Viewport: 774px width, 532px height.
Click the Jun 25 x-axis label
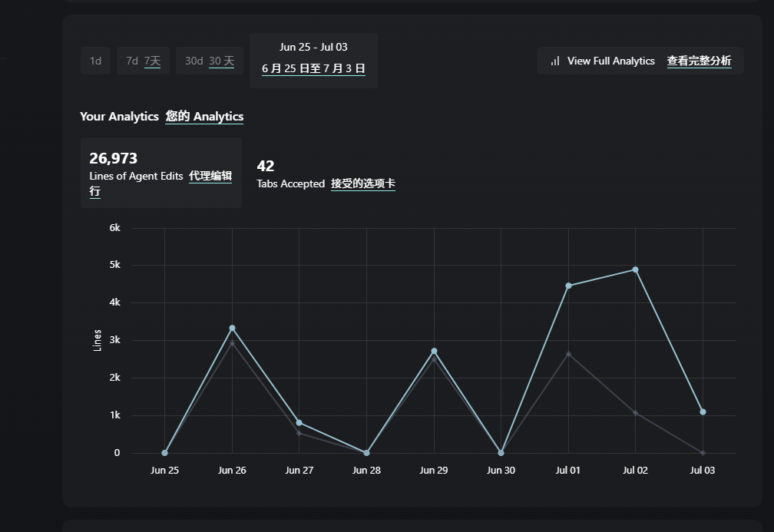click(x=164, y=471)
